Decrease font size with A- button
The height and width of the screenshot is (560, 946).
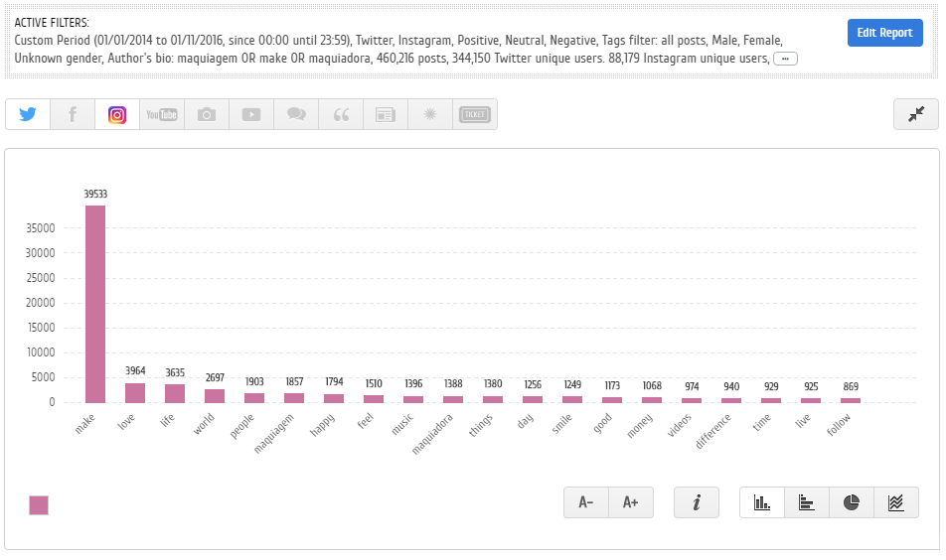click(585, 502)
